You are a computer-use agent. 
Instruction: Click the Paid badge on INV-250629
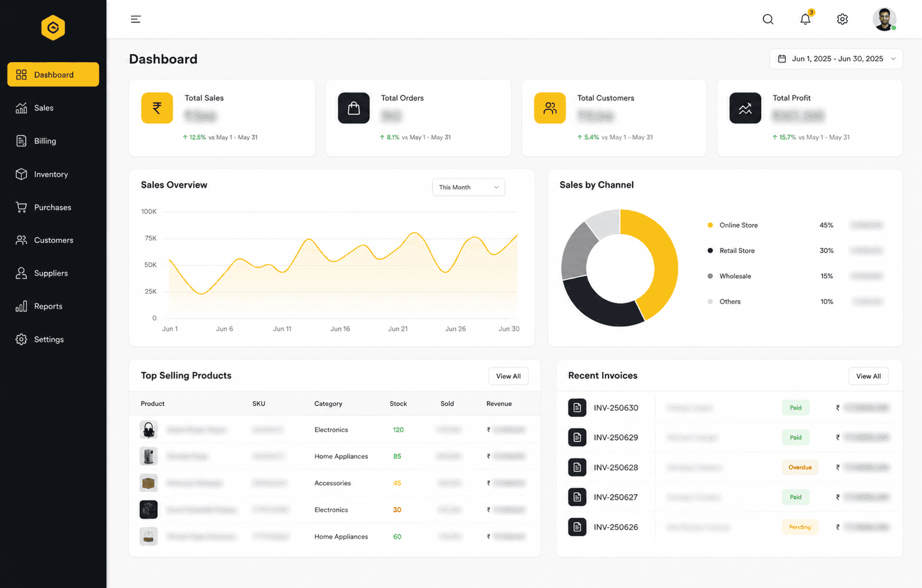(x=796, y=437)
